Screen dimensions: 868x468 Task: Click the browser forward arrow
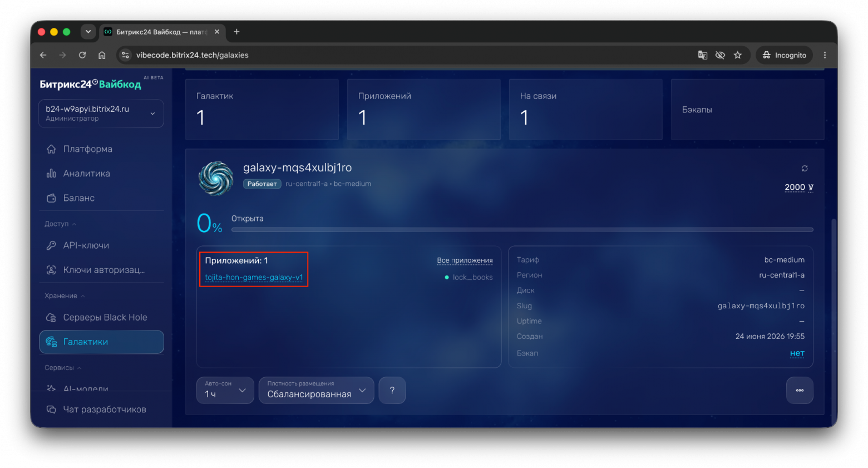(62, 55)
